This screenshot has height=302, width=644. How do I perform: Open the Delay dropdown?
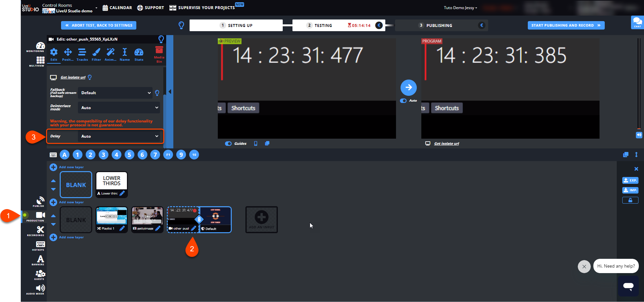(119, 136)
